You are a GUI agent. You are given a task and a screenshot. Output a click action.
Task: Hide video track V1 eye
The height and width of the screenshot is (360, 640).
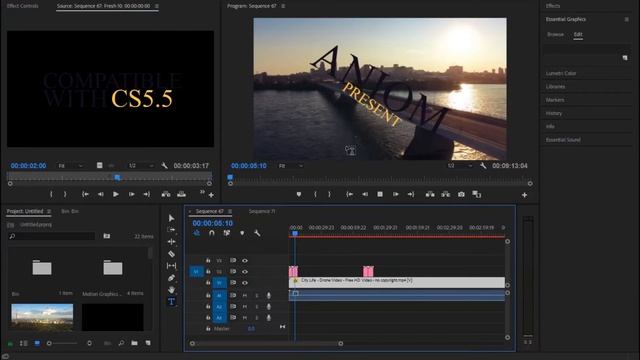pyautogui.click(x=245, y=282)
